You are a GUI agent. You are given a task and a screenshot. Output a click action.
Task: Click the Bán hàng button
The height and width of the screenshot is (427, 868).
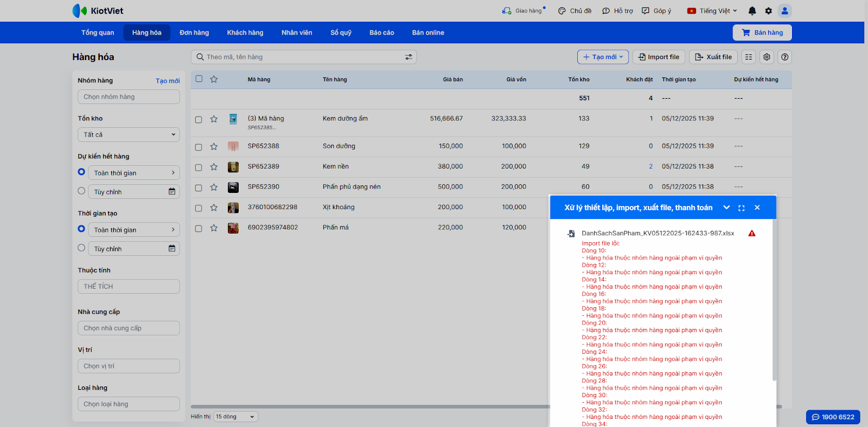tap(762, 33)
